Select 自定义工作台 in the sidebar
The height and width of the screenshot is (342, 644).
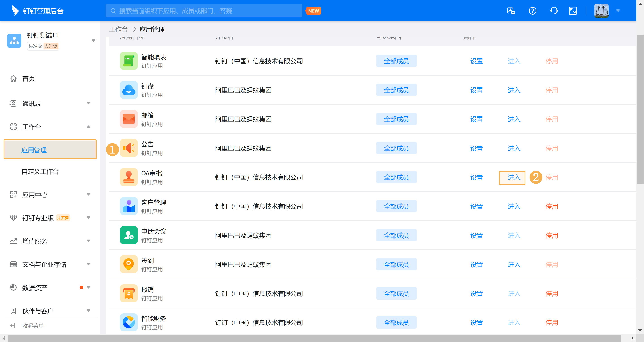click(x=40, y=171)
